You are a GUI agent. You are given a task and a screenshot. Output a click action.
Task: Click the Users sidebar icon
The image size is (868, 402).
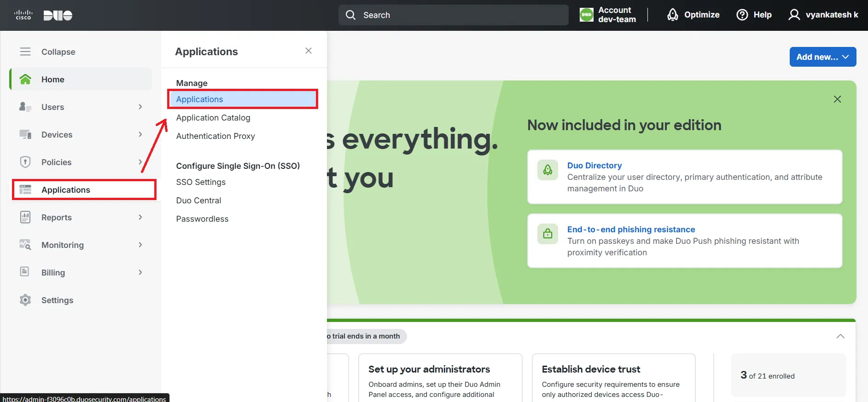[x=25, y=107]
